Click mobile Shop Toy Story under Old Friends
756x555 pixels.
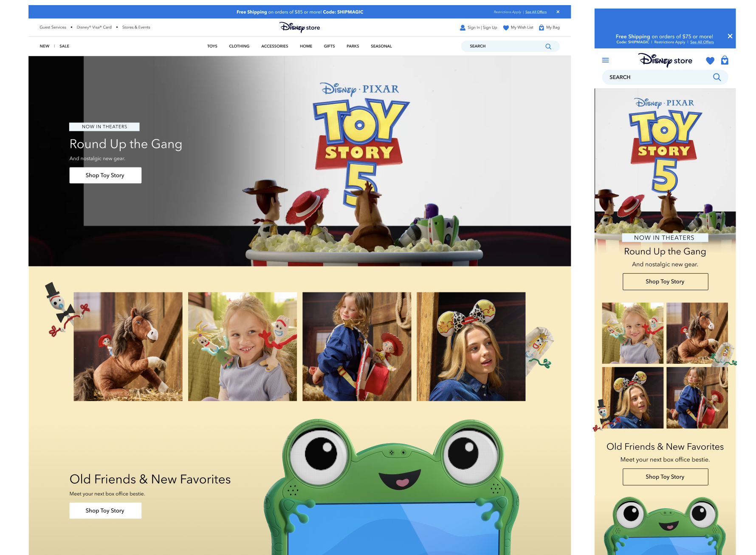pos(665,477)
